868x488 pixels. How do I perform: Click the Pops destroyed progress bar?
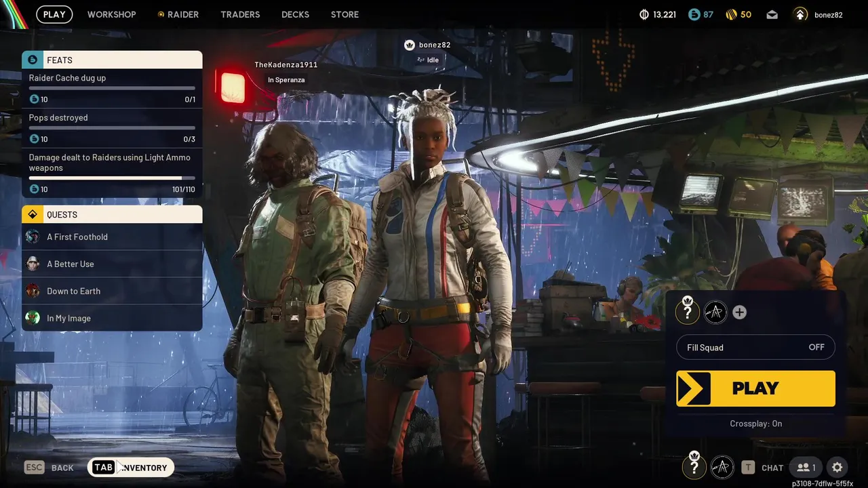click(x=112, y=127)
